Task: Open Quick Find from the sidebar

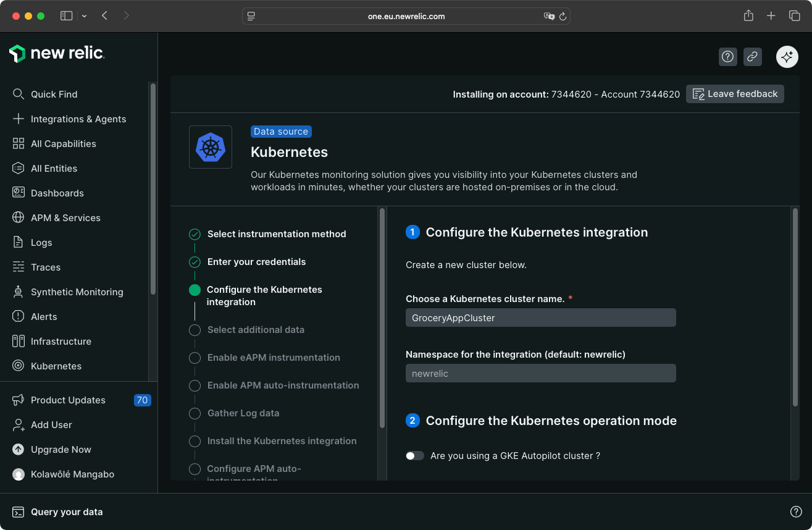Action: point(54,94)
